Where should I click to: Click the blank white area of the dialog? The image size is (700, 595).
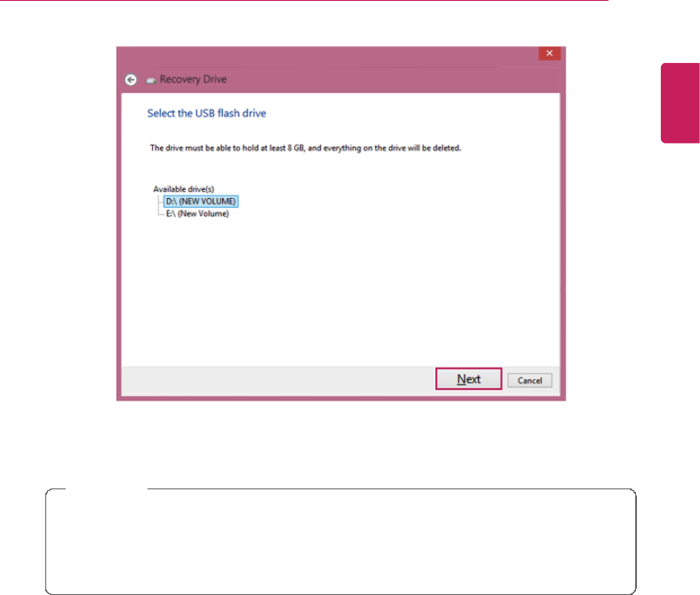click(340, 290)
